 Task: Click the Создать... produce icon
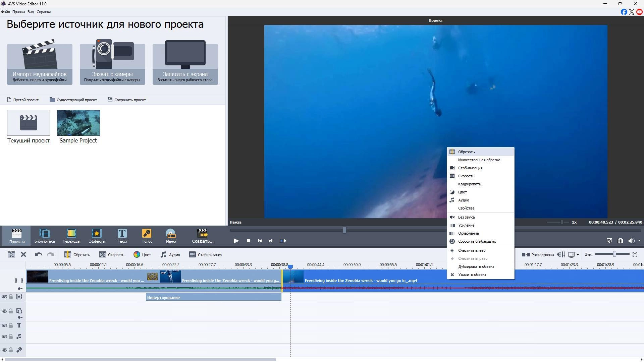[x=203, y=236]
